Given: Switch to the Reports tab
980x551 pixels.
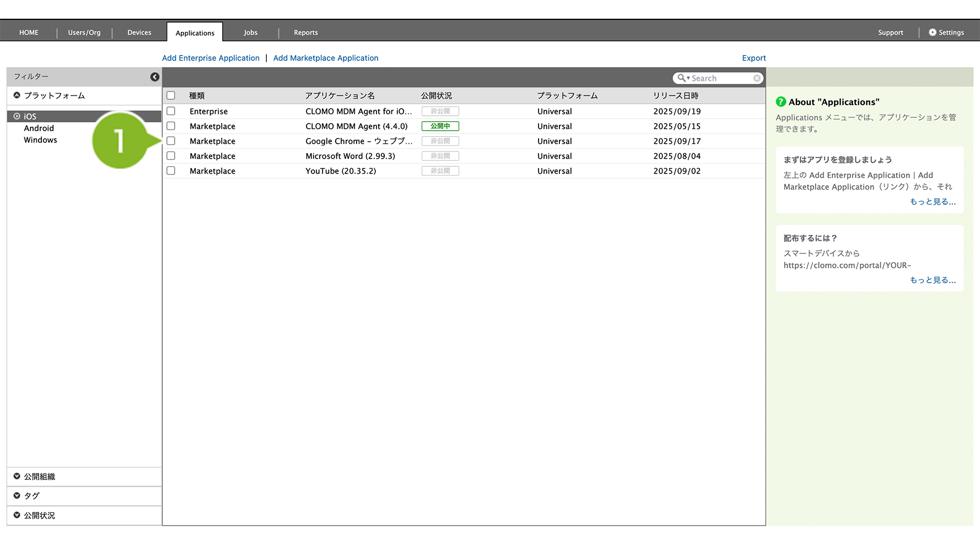Looking at the screenshot, I should tap(305, 33).
